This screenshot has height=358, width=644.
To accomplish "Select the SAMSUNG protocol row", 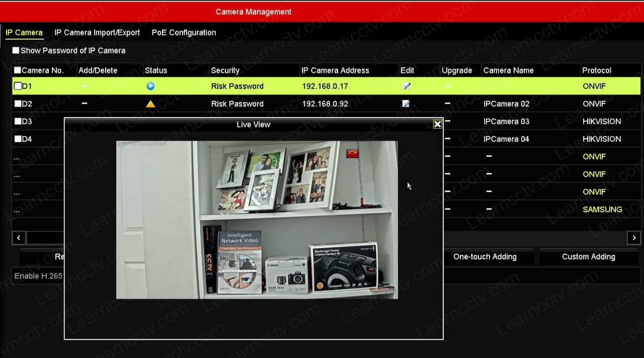I will click(x=602, y=209).
